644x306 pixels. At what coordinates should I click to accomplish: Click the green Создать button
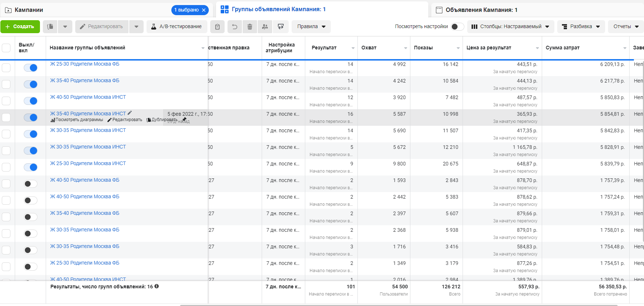(20, 27)
